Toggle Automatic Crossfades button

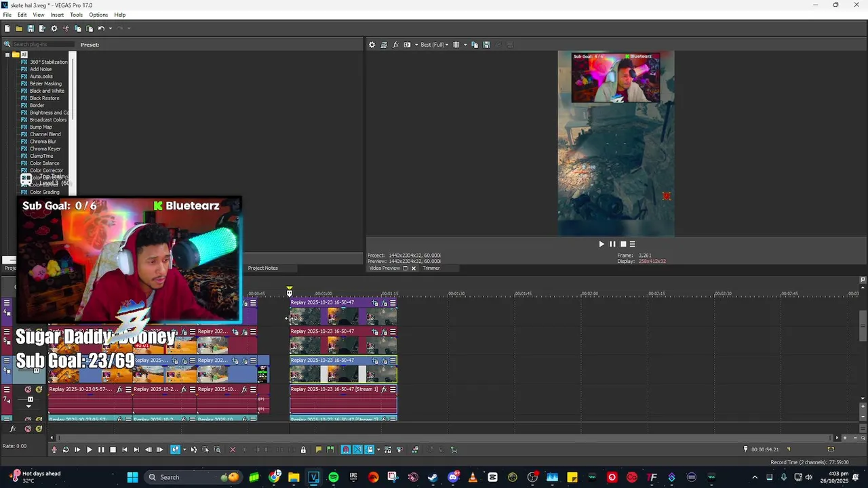(357, 449)
